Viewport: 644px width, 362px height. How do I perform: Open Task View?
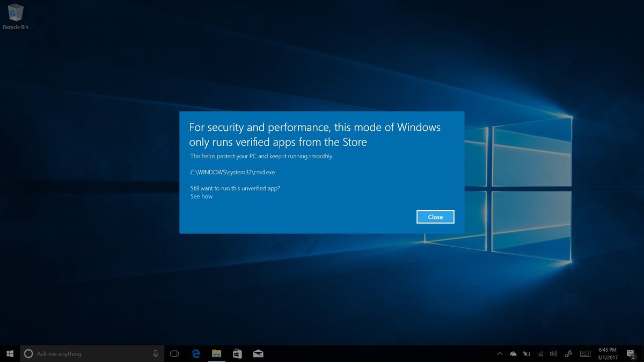pos(174,353)
